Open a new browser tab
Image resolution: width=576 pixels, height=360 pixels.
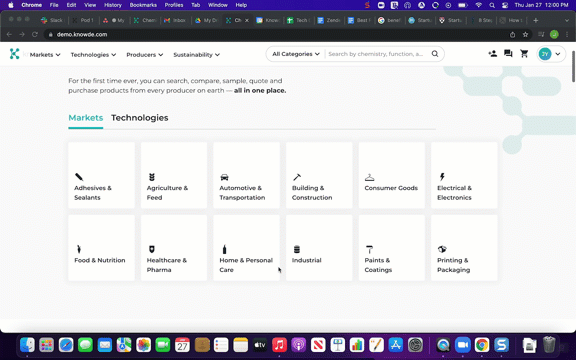coord(536,20)
